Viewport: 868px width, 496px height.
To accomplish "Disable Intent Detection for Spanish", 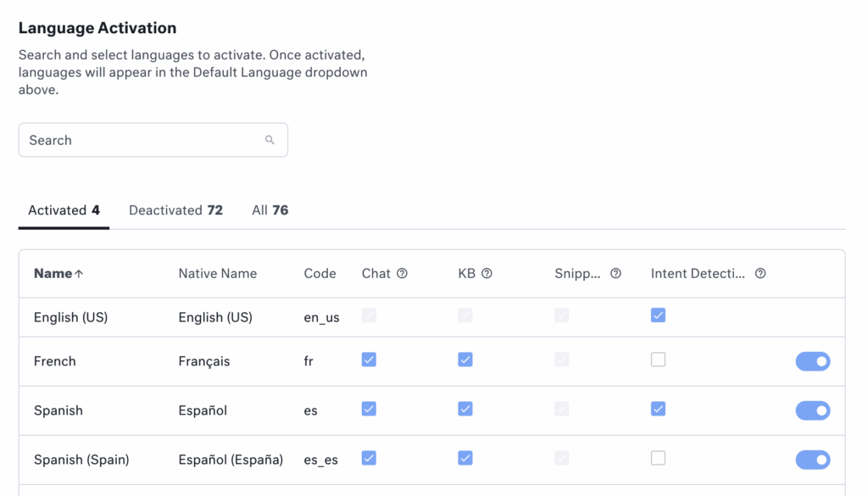I will (658, 410).
